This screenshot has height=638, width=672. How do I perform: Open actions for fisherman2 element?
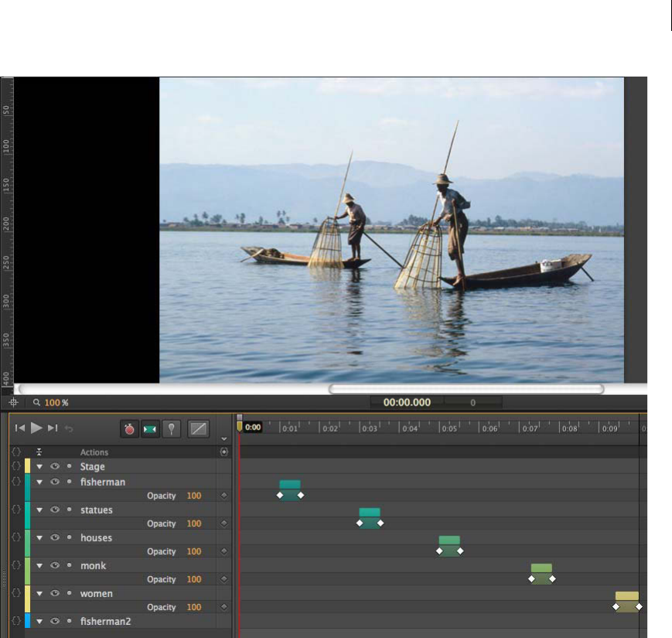pos(16,621)
